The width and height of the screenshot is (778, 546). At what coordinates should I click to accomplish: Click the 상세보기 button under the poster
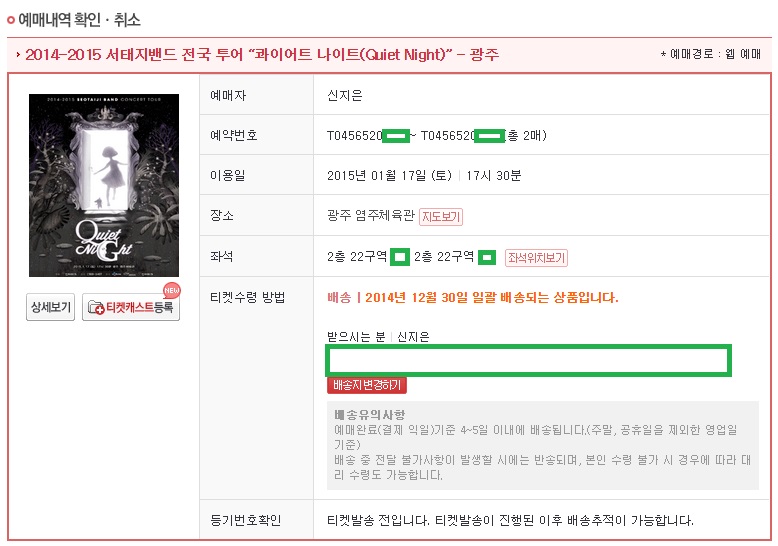click(51, 307)
